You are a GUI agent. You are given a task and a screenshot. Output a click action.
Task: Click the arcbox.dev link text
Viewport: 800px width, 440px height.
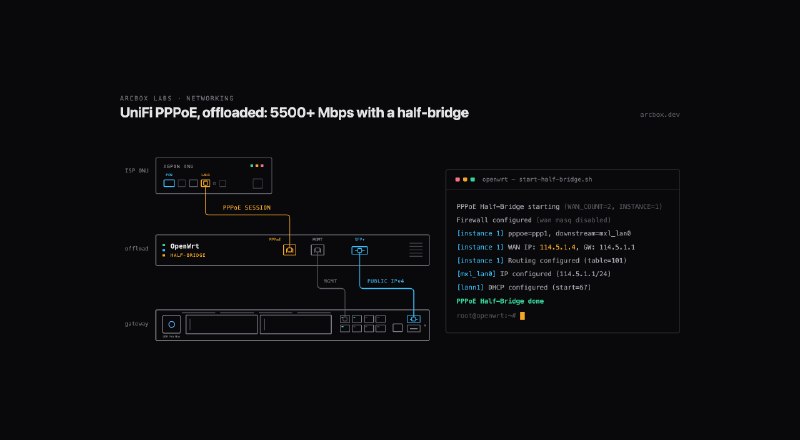click(660, 115)
